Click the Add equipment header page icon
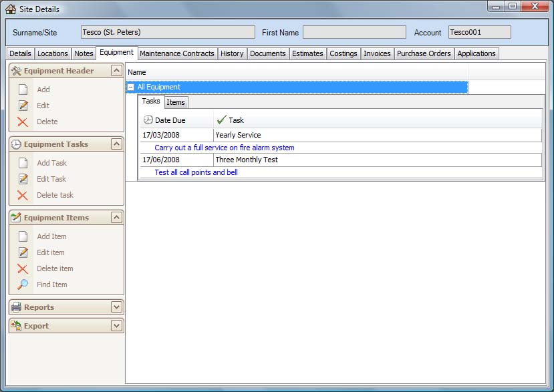The height and width of the screenshot is (392, 554). (x=23, y=89)
